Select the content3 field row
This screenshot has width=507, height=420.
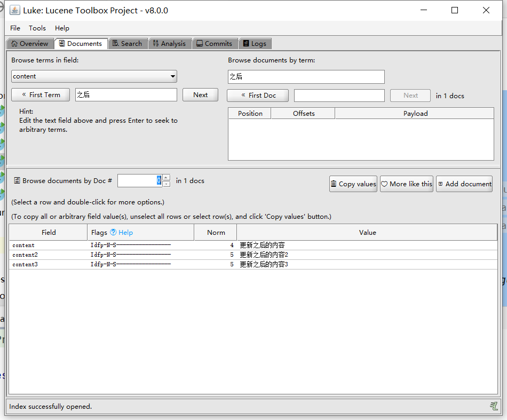click(x=253, y=265)
